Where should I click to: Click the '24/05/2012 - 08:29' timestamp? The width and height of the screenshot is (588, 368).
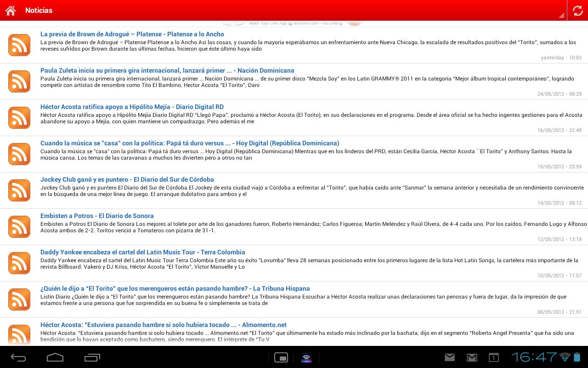(x=560, y=94)
